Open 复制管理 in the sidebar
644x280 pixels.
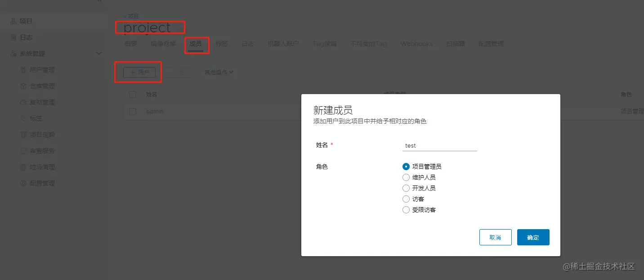(42, 102)
